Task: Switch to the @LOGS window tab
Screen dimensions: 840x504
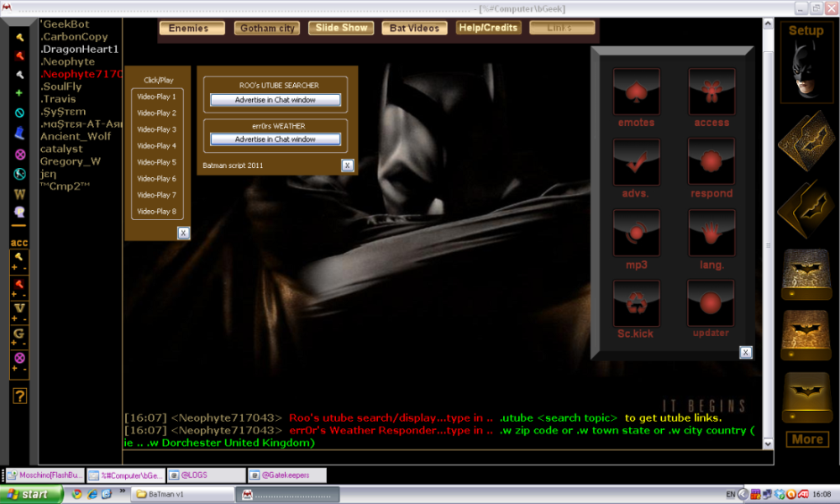Action: [x=207, y=475]
